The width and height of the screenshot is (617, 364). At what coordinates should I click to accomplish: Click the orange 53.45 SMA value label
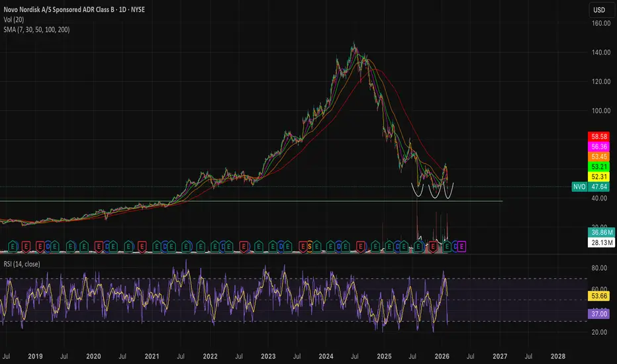[x=599, y=157]
